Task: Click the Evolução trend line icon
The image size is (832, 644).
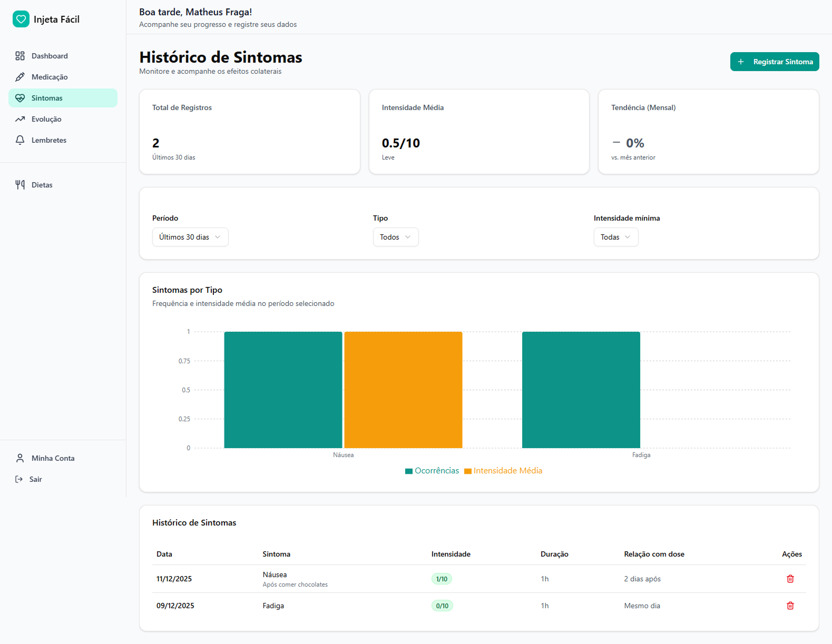Action: pos(20,119)
